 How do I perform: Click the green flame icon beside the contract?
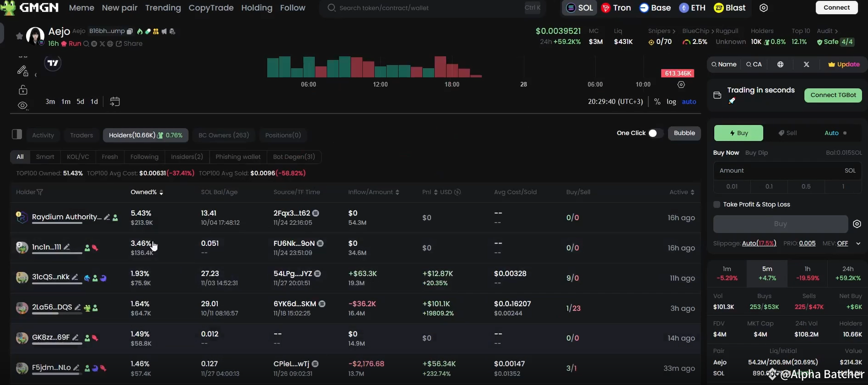click(x=140, y=31)
